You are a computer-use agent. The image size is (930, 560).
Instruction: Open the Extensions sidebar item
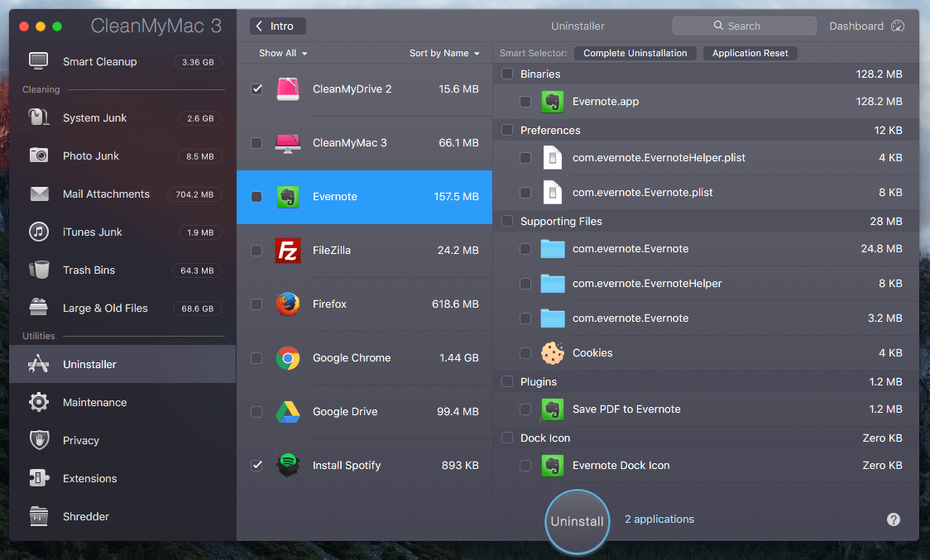pyautogui.click(x=89, y=479)
